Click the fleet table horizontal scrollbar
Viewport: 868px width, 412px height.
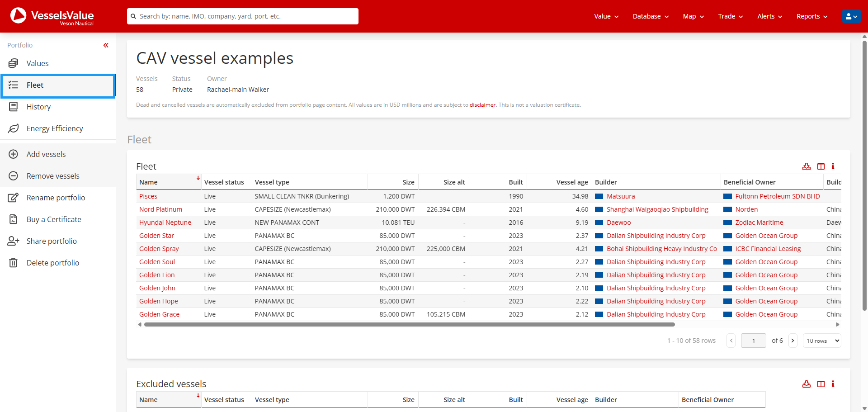coord(409,324)
